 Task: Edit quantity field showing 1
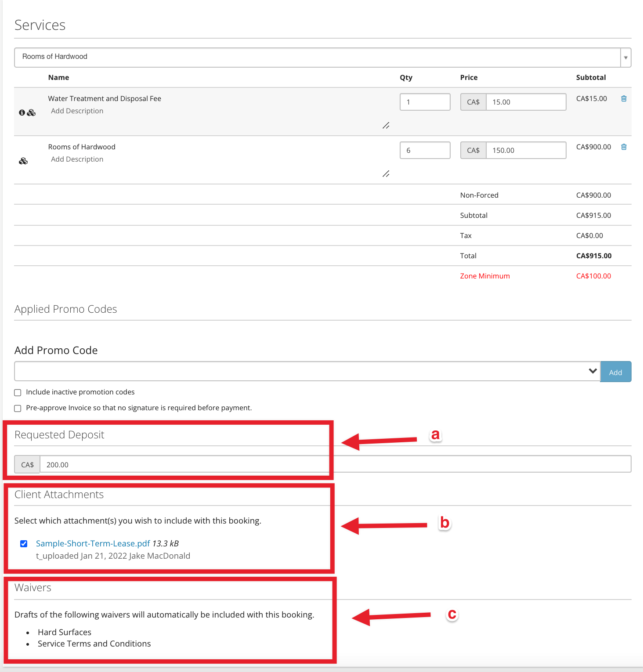pyautogui.click(x=425, y=102)
